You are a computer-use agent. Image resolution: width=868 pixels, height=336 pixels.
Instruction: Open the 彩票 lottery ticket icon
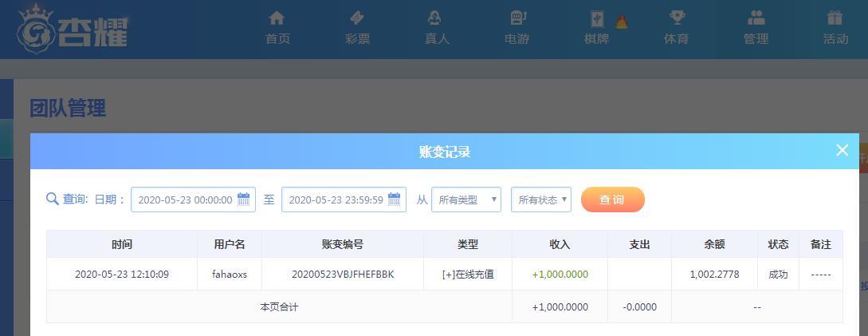tap(357, 18)
